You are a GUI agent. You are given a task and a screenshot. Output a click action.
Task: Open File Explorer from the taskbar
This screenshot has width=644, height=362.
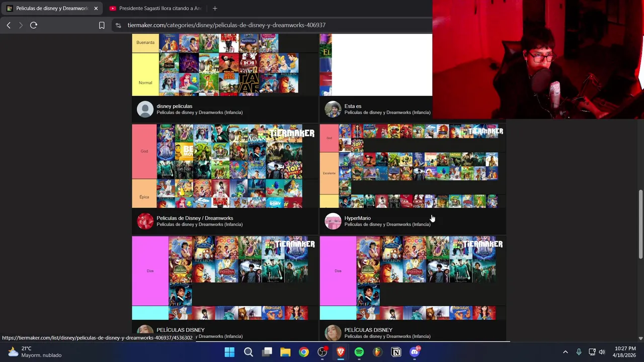pos(285,352)
